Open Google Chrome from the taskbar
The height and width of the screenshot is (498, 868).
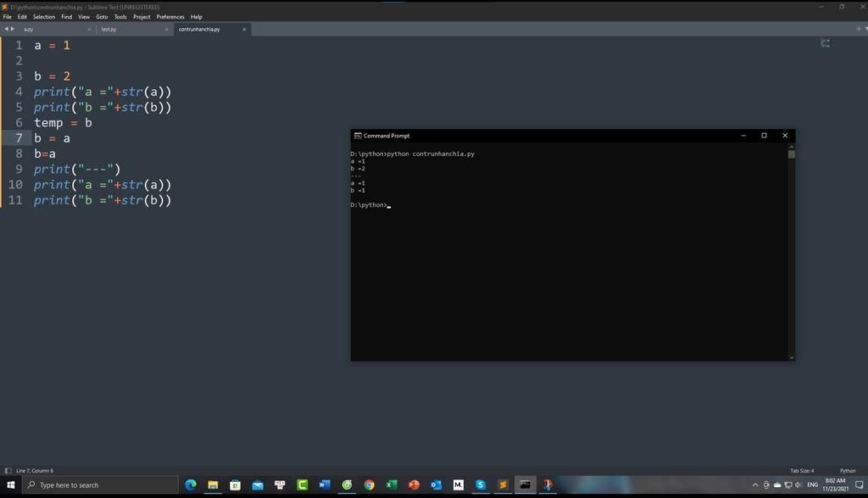[370, 484]
